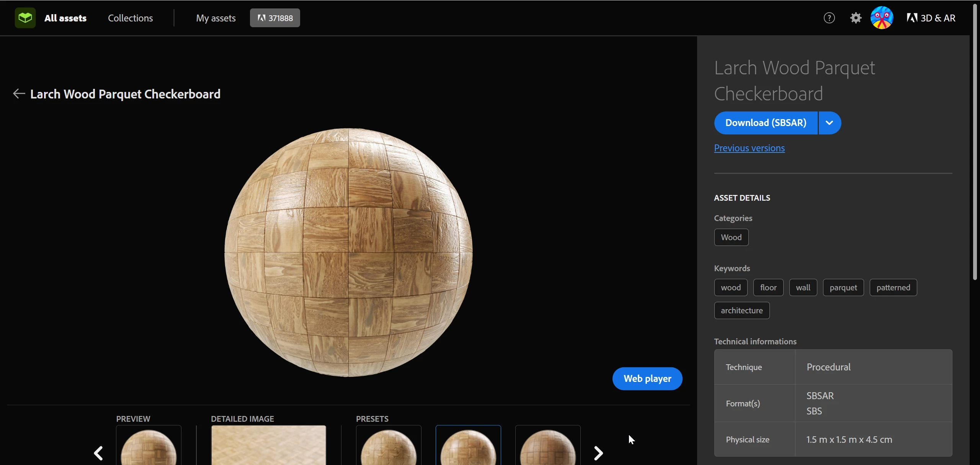This screenshot has height=465, width=980.
Task: Open the help question mark icon
Action: 829,18
